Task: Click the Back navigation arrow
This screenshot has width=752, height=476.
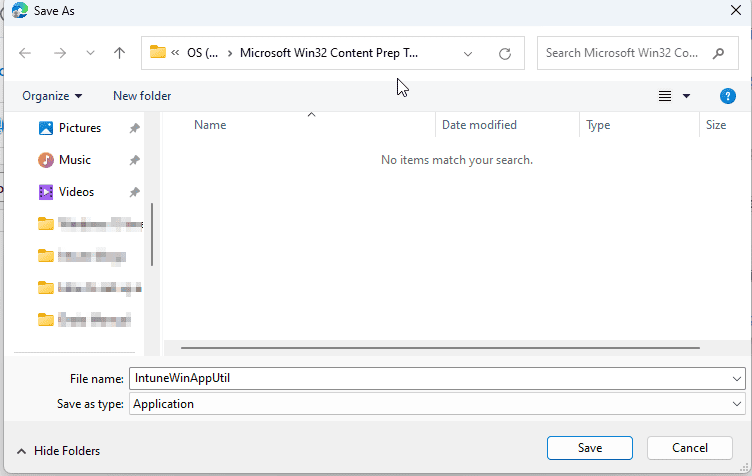Action: (x=25, y=53)
